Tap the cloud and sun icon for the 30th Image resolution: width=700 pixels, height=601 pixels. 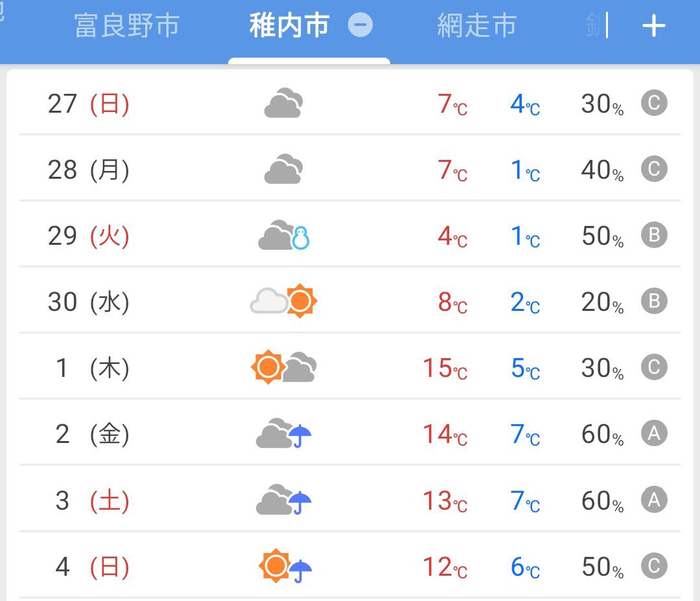click(283, 301)
